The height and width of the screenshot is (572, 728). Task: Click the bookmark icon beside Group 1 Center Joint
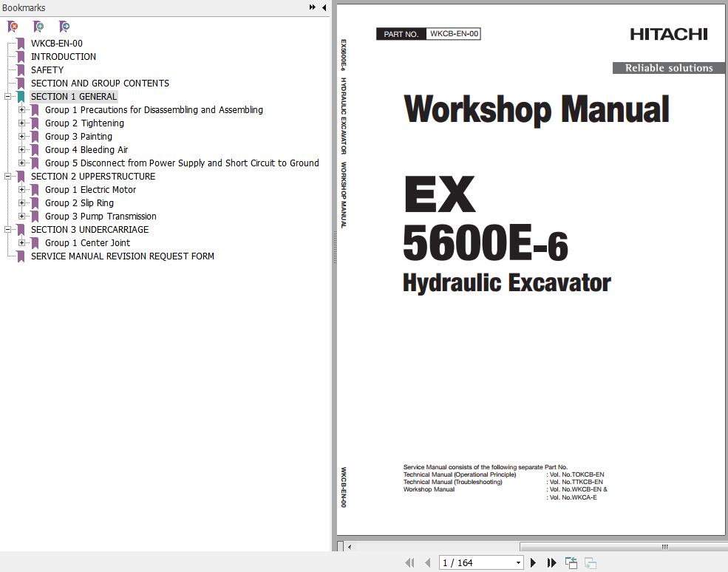(x=35, y=243)
